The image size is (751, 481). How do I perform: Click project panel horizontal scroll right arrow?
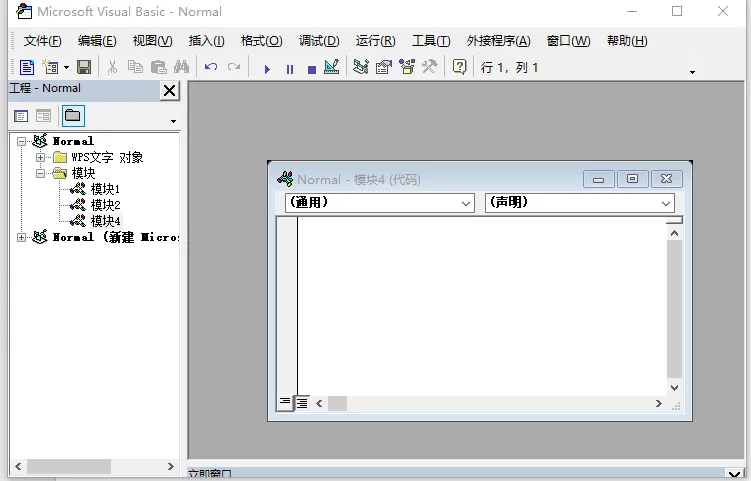[171, 466]
